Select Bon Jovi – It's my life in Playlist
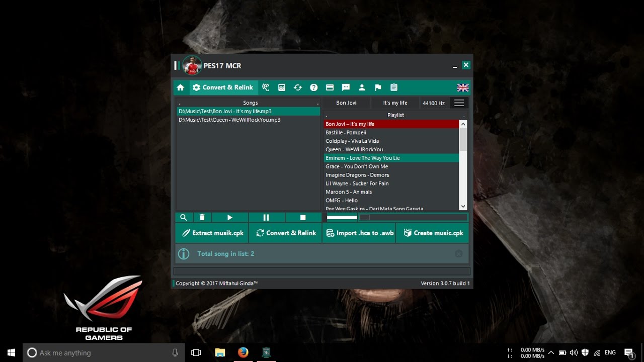 pyautogui.click(x=391, y=124)
